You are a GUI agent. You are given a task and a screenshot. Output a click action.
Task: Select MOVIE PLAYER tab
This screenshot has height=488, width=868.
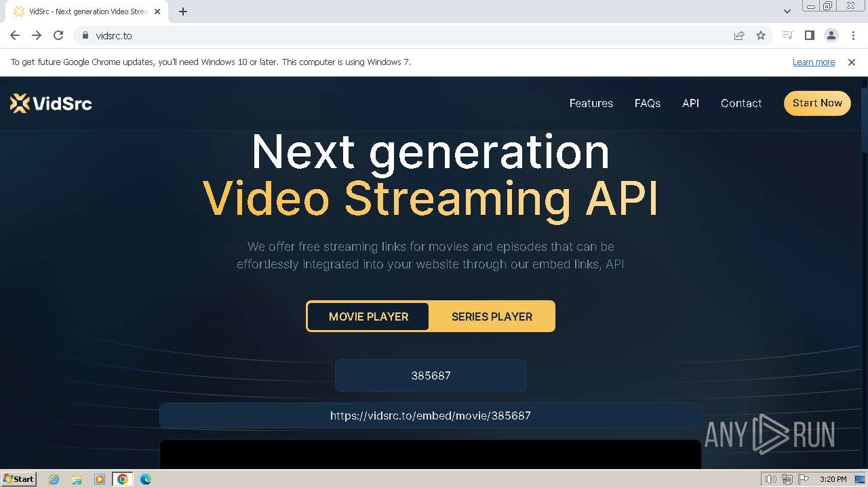368,317
